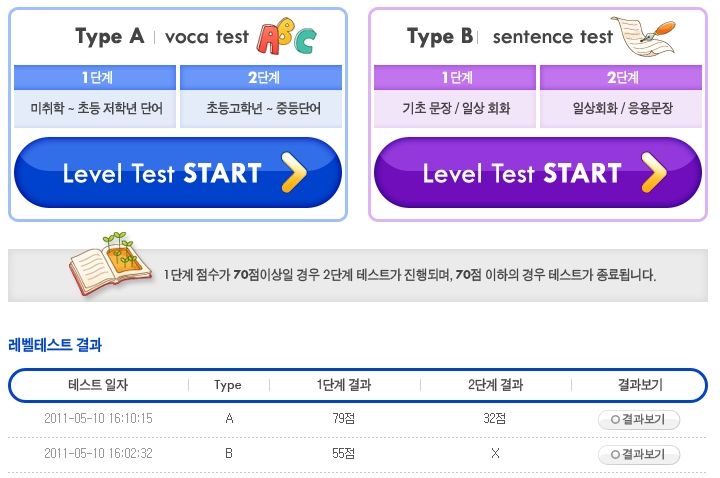The width and height of the screenshot is (720, 478).
Task: Click the 2011-05-10 16:10:15 test row
Action: click(357, 419)
